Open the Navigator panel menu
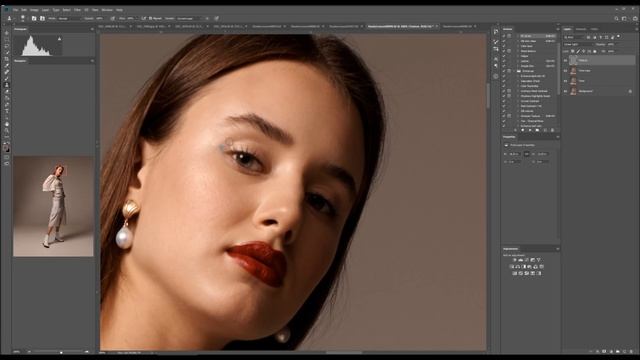Viewport: 640px width, 360px height. [x=92, y=61]
